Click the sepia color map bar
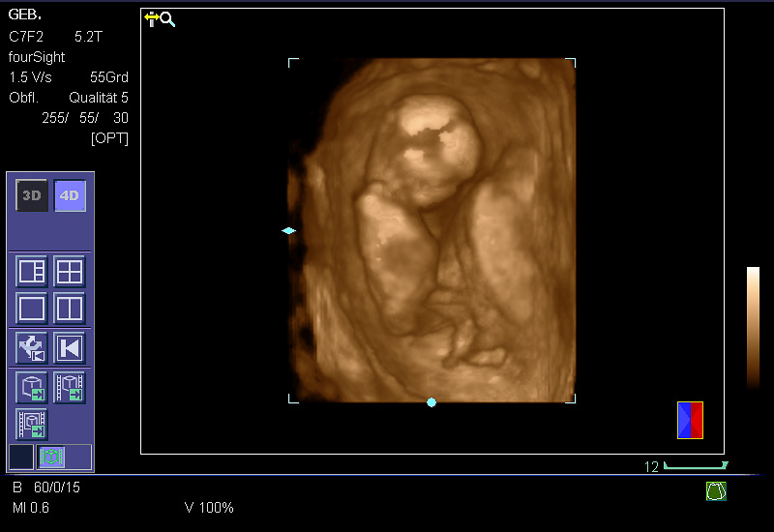 tap(753, 328)
